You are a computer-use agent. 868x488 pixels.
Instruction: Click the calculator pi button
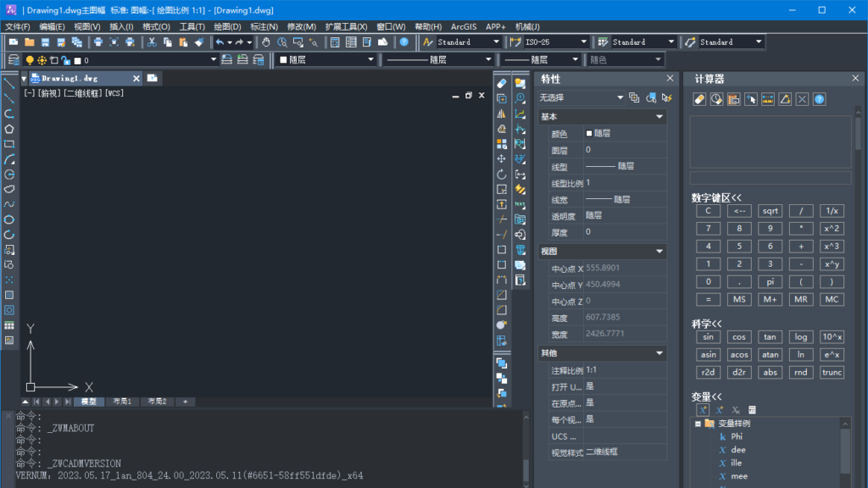point(770,281)
